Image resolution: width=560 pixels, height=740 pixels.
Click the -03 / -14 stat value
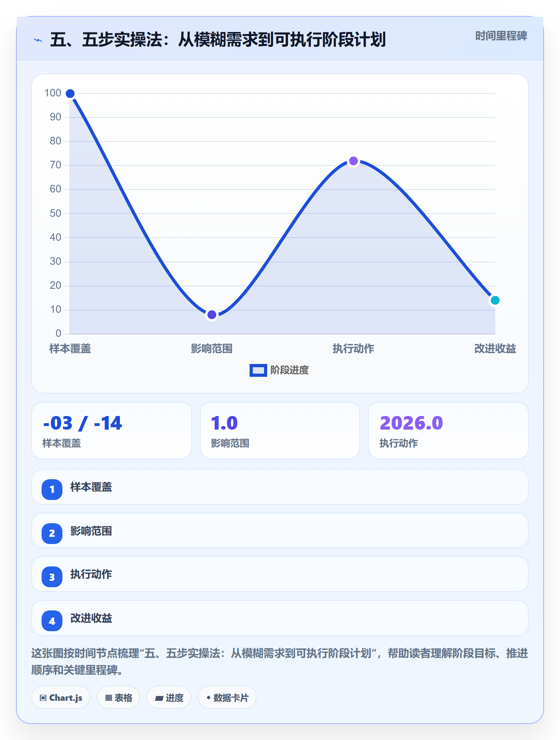pos(82,423)
